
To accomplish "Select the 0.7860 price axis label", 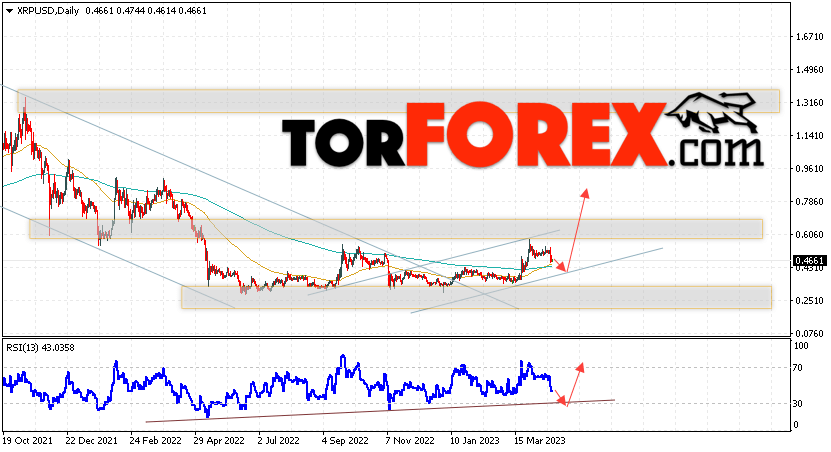I will point(809,201).
